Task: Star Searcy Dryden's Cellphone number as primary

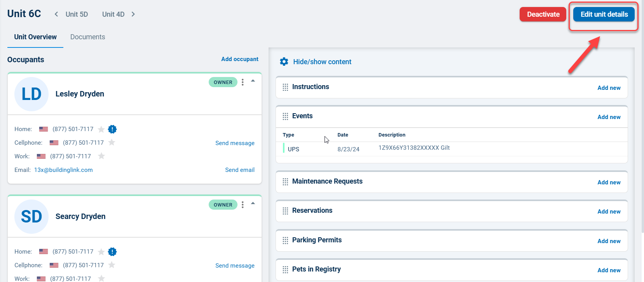Action: pos(112,265)
